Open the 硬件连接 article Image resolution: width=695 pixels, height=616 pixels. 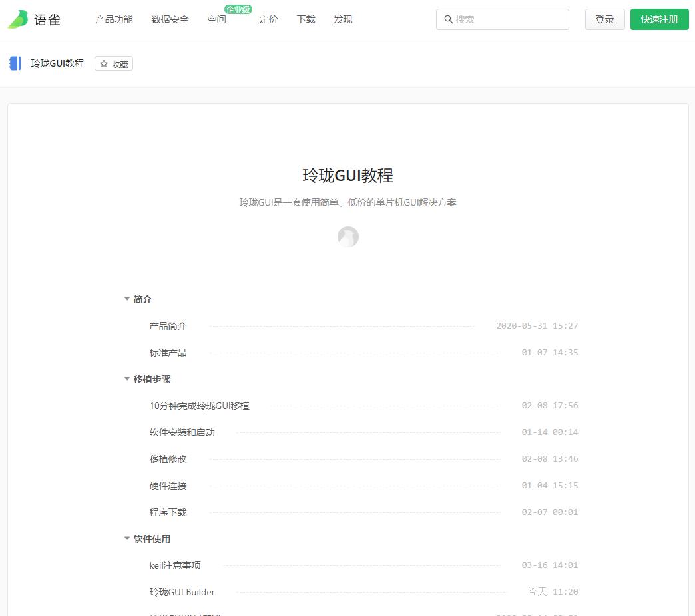click(168, 486)
